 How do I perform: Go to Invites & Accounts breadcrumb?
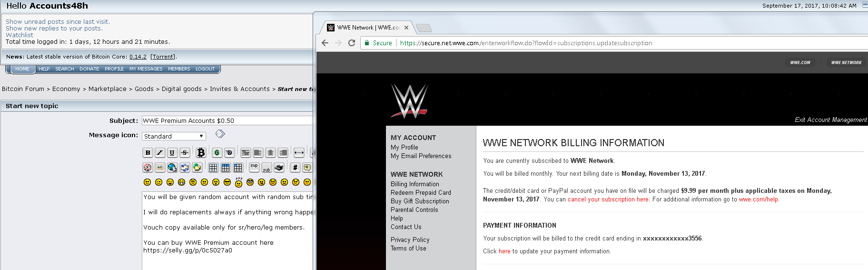pyautogui.click(x=240, y=89)
